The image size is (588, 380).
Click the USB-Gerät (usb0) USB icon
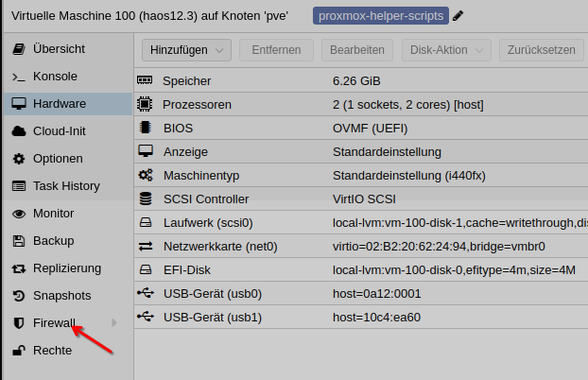pyautogui.click(x=146, y=293)
